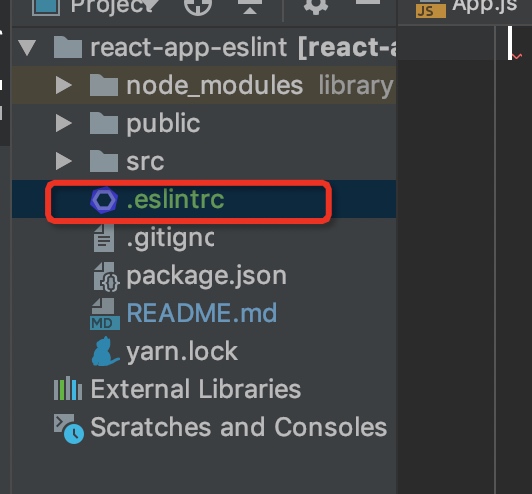Click the react-app-eslint project name

pos(189,48)
